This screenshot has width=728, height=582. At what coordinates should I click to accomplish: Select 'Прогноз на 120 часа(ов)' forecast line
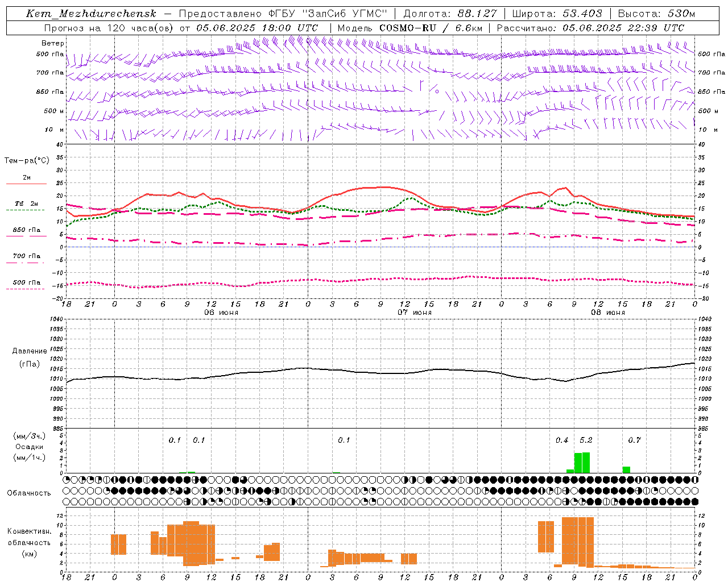pos(110,28)
